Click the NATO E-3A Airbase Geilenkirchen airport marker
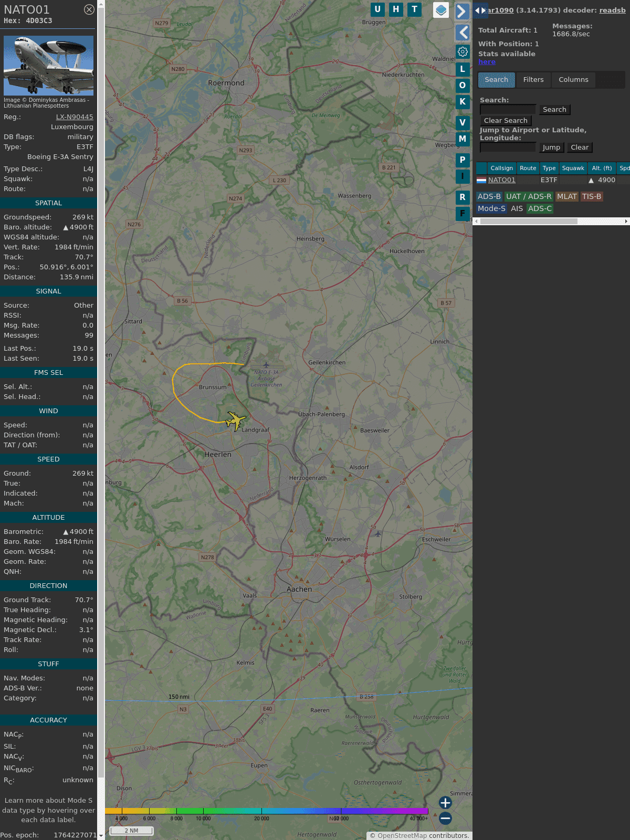Screen dimensions: 630x840 click(266, 365)
